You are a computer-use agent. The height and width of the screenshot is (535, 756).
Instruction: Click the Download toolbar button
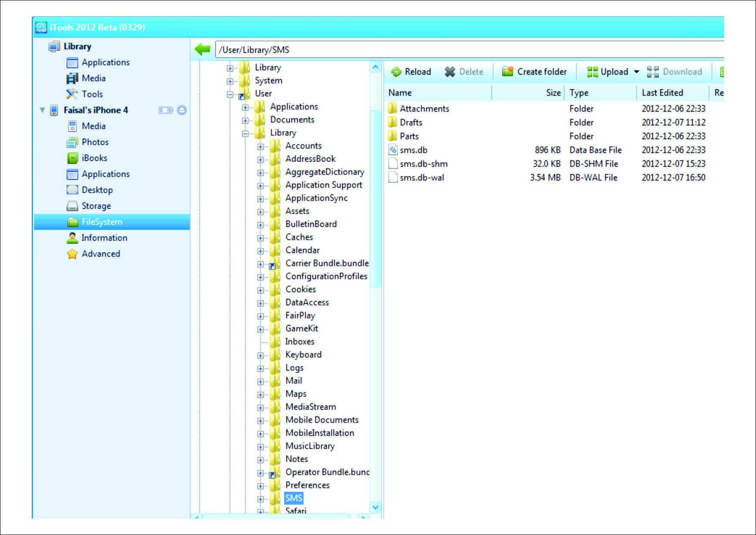coord(675,72)
